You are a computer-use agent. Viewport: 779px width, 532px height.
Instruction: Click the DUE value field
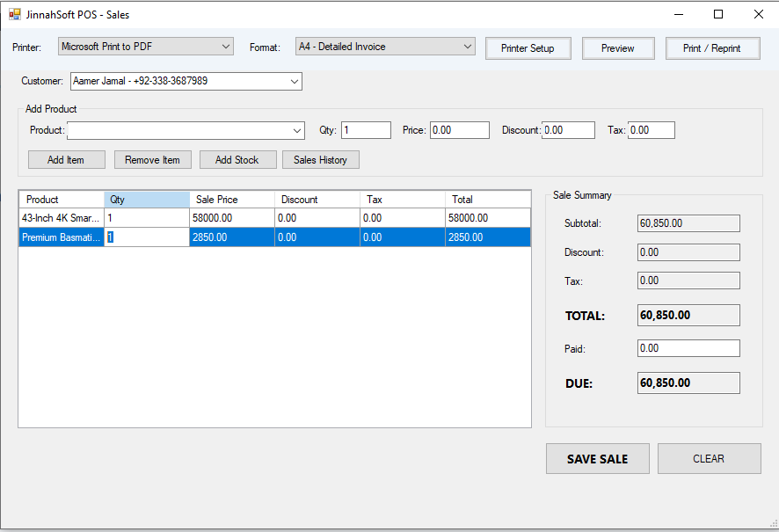688,383
